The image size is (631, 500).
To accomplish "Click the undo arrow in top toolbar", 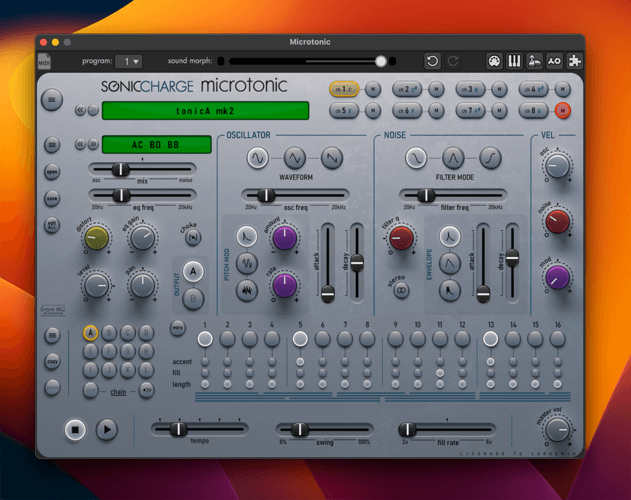I will [432, 61].
